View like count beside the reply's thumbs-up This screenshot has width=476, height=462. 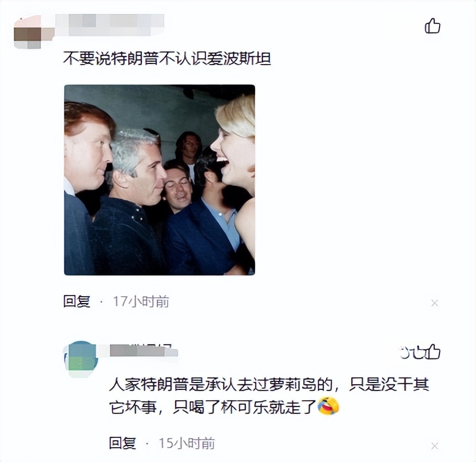click(411, 353)
